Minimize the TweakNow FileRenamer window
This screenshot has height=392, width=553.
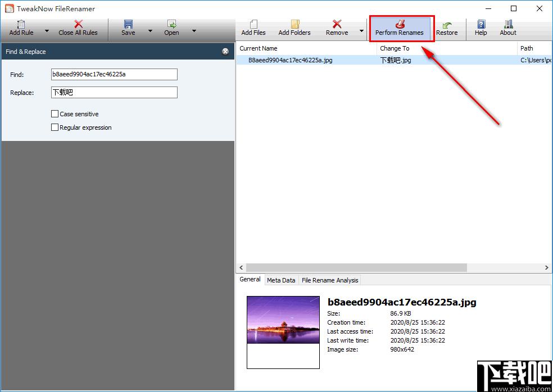click(488, 8)
